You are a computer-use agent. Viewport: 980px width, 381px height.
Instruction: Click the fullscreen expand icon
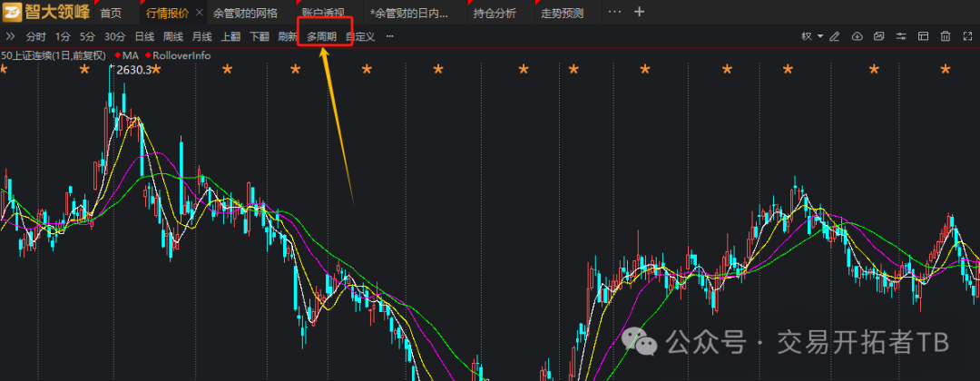[x=967, y=37]
